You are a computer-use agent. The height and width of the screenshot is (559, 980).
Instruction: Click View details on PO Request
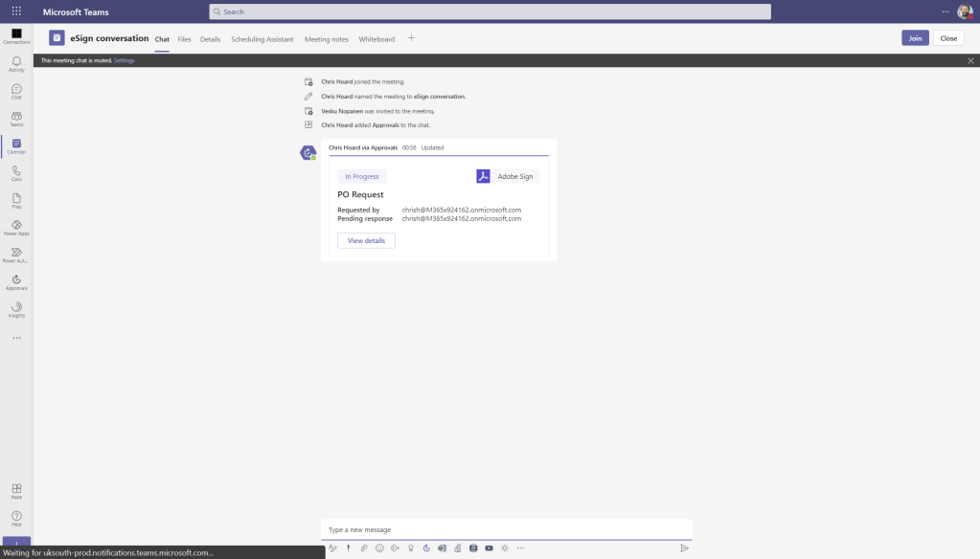click(x=366, y=240)
